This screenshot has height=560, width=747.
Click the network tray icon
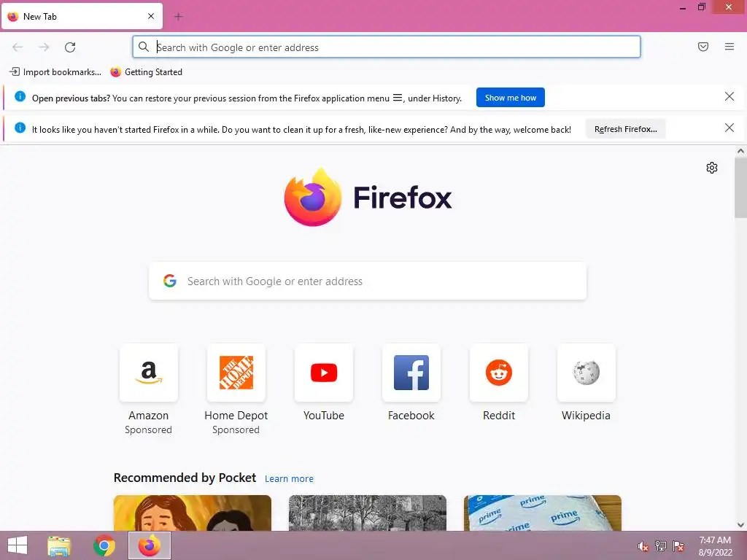(x=660, y=546)
